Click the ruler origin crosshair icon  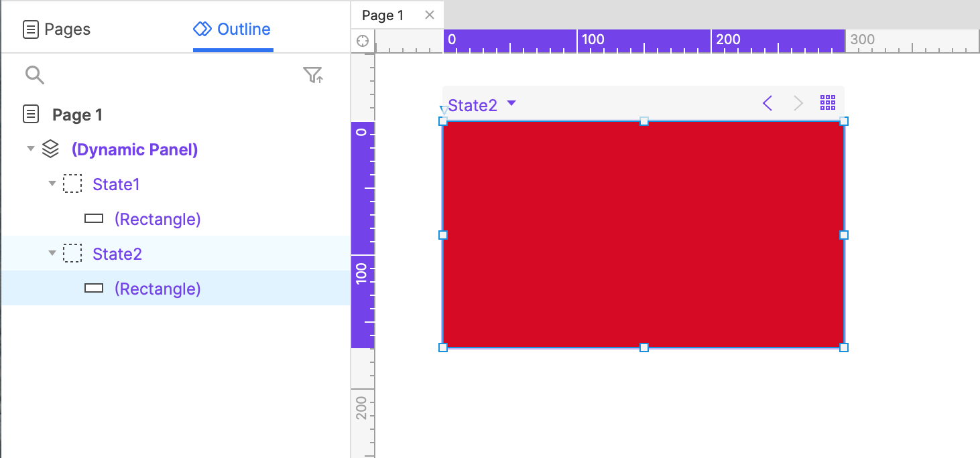click(x=363, y=41)
